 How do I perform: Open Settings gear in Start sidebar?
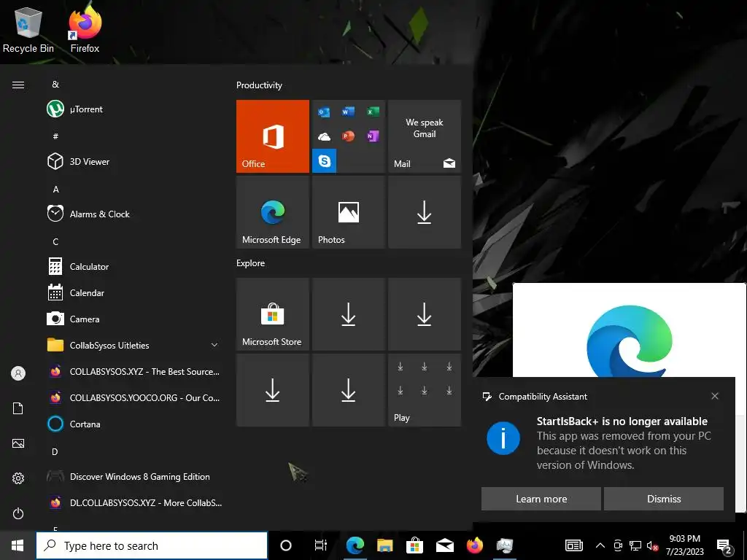click(x=18, y=478)
